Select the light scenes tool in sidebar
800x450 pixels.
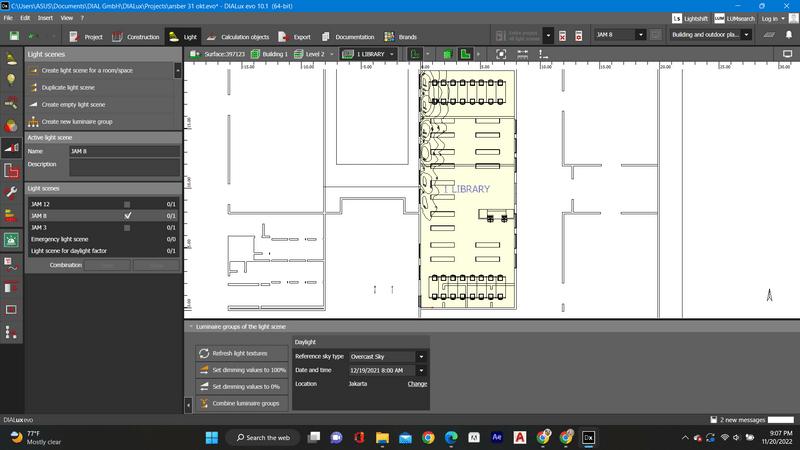click(x=11, y=148)
